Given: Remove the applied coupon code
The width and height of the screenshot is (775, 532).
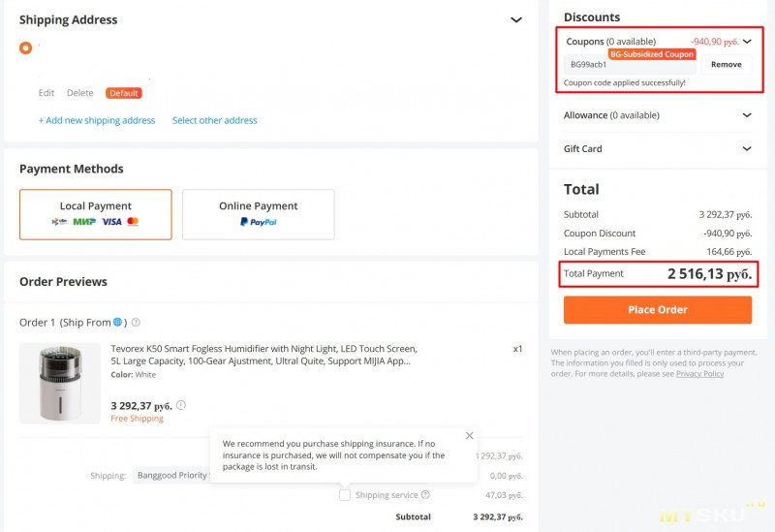Looking at the screenshot, I should (x=726, y=65).
